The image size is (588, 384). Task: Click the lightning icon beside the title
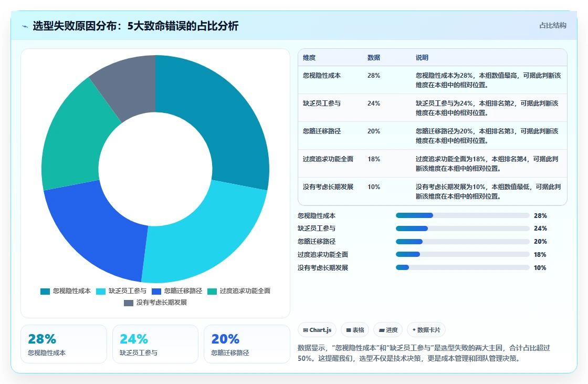click(25, 26)
